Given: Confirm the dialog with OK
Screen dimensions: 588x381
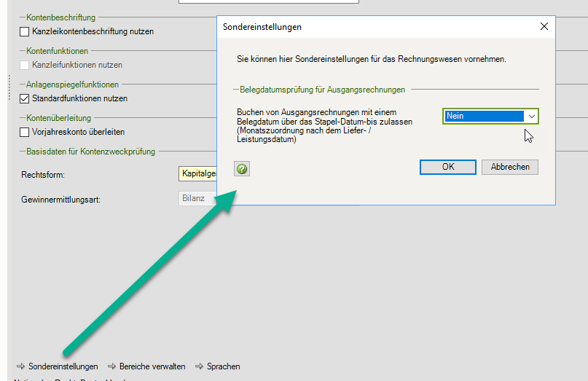Looking at the screenshot, I should point(447,167).
